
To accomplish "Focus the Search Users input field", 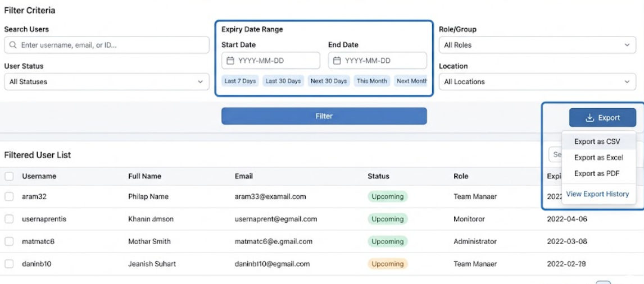I will 107,45.
